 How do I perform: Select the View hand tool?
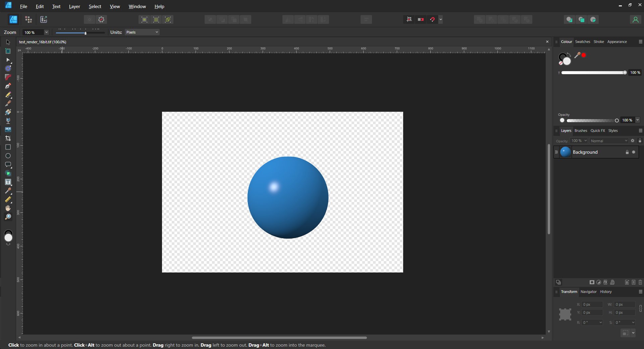pos(8,208)
